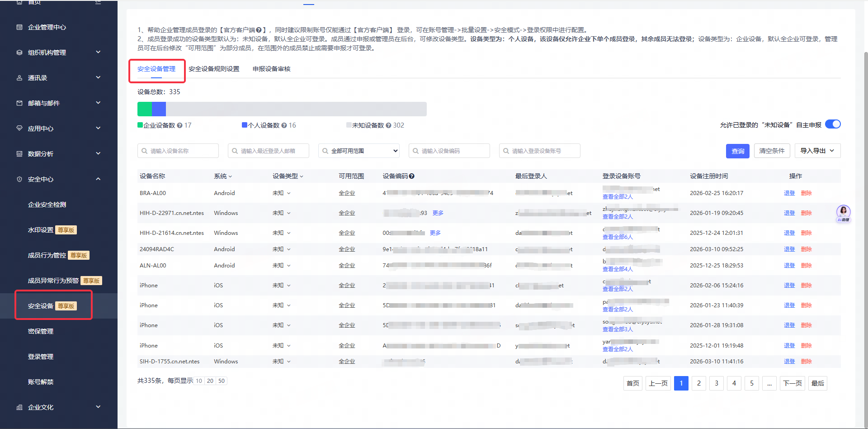The height and width of the screenshot is (429, 868).
Task: Expand 邮箱与邮件 menu chevron
Action: 98,103
